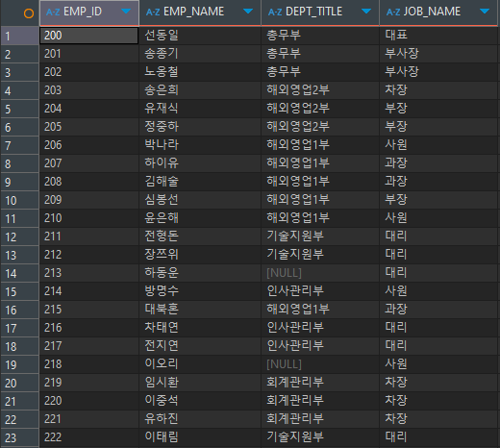Click the JOB_NAME cell 대표
Screen dimensions: 500x448
click(x=438, y=36)
